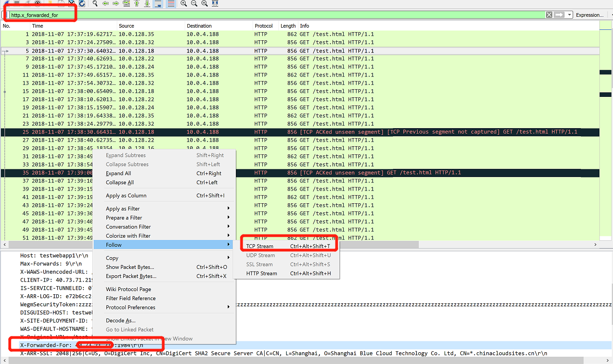
Task: Open the Expression... filter builder
Action: point(589,15)
